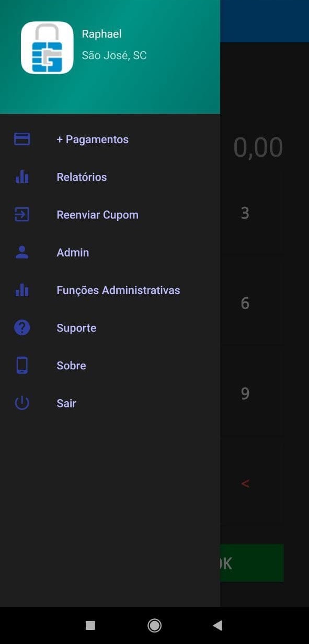Log out by selecting Sair

(66, 403)
